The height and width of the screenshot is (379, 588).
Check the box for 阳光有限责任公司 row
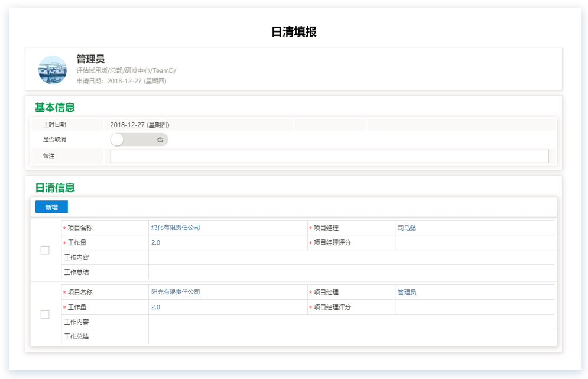pos(45,315)
